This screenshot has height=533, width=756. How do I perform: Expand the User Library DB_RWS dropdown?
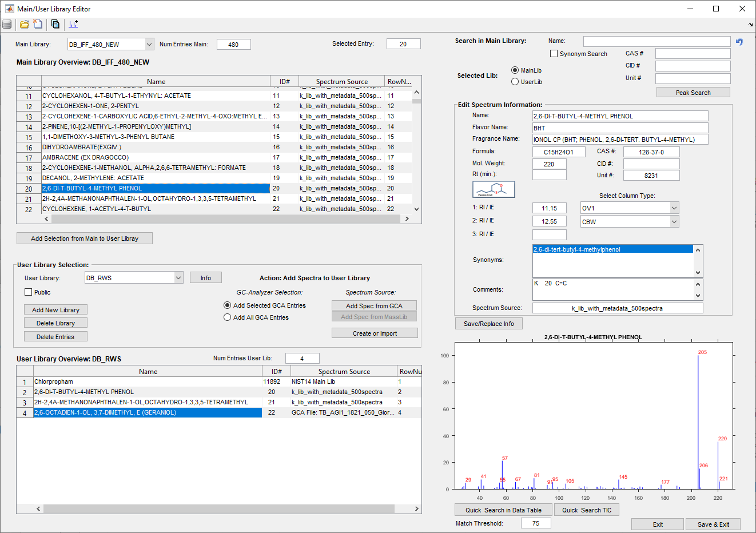[134, 277]
